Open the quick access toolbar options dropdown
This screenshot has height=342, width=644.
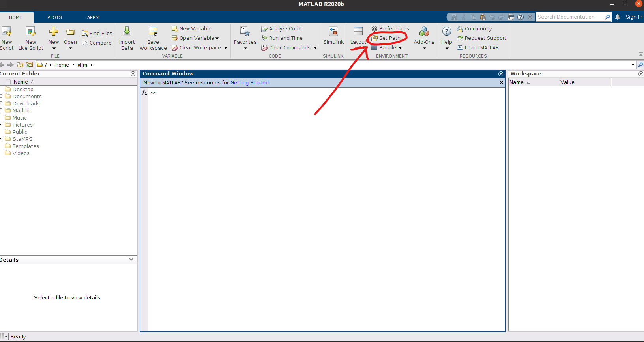(x=530, y=17)
